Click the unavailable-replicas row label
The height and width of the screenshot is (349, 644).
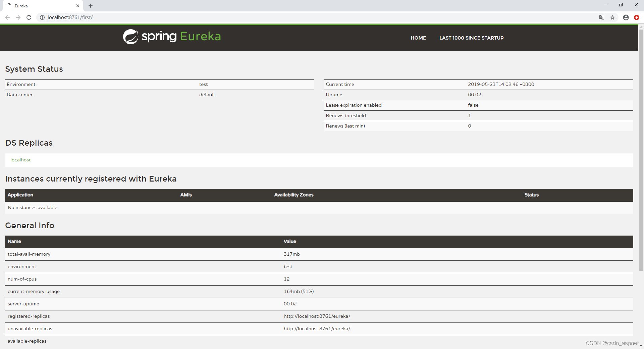(30, 329)
